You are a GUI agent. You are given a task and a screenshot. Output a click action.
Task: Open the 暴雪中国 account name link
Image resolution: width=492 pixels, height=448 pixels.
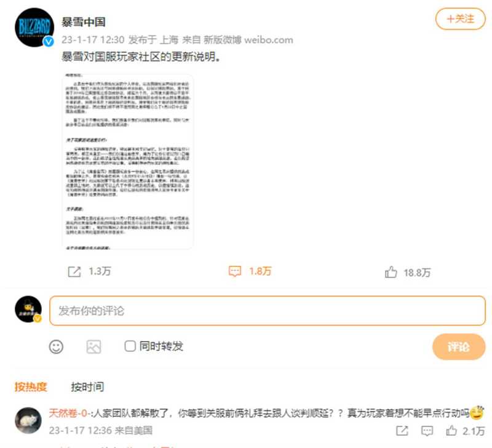(83, 22)
